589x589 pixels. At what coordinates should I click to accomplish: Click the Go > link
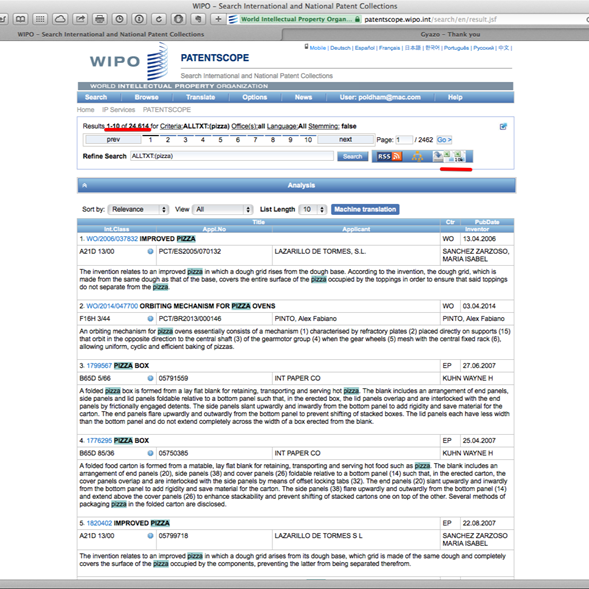coord(444,140)
